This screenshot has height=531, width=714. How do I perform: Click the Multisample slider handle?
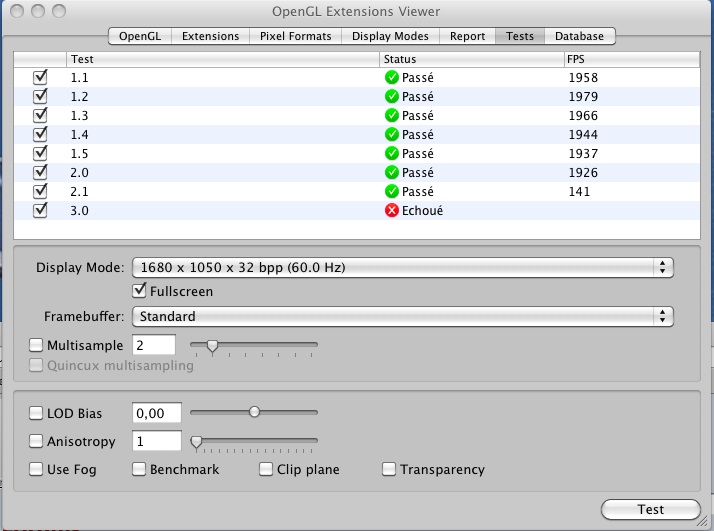pos(212,346)
